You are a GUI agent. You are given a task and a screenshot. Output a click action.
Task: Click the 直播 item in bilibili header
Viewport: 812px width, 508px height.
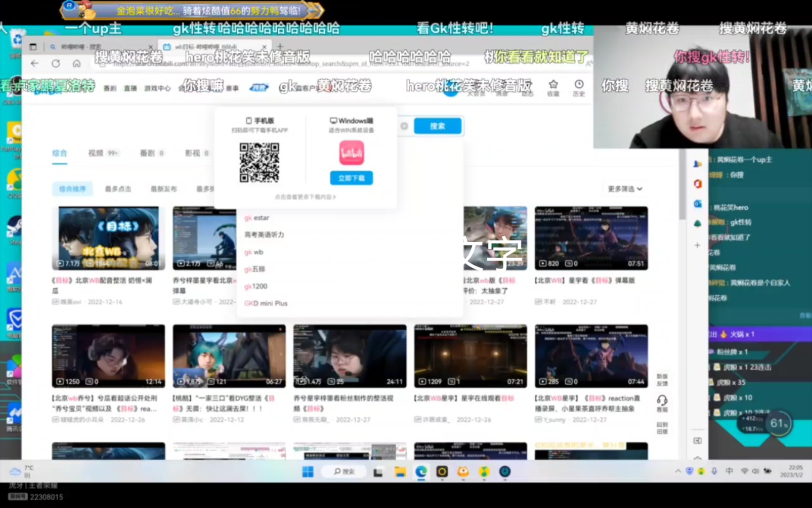(x=130, y=88)
